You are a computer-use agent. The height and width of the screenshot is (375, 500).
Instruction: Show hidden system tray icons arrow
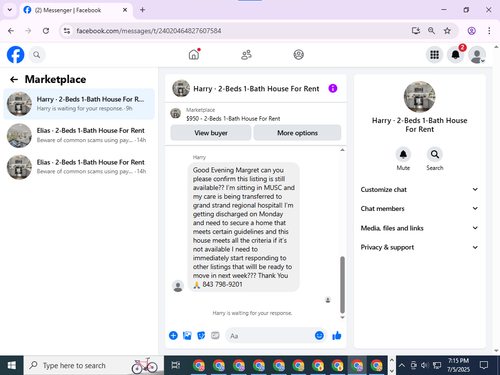coord(402,365)
